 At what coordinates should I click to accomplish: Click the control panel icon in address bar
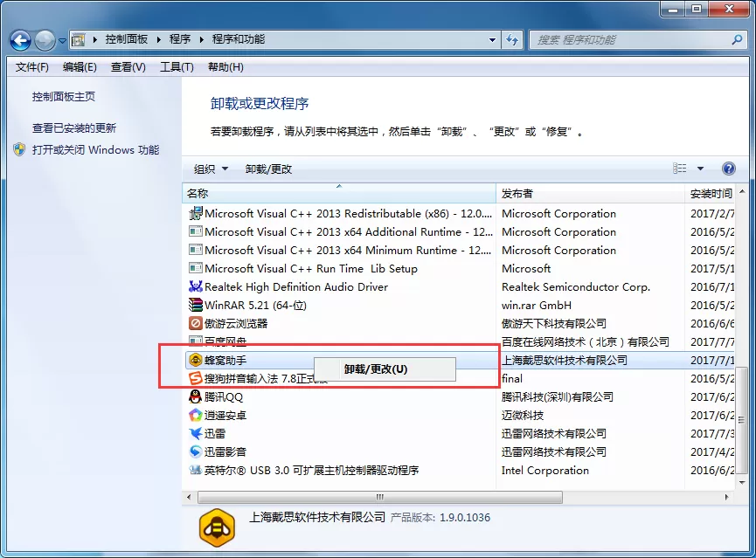pyautogui.click(x=78, y=40)
